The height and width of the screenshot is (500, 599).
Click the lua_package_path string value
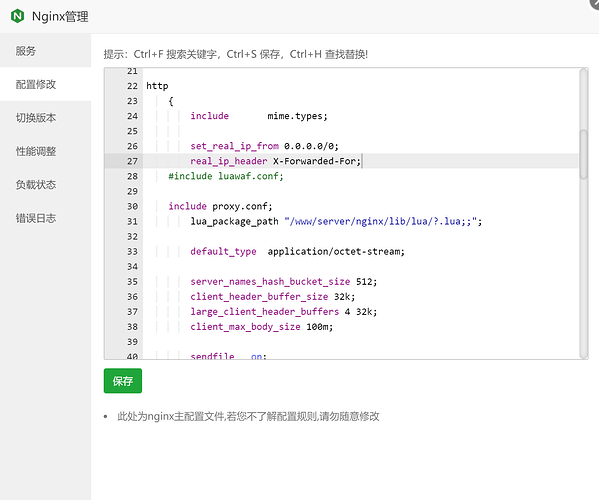[380, 222]
